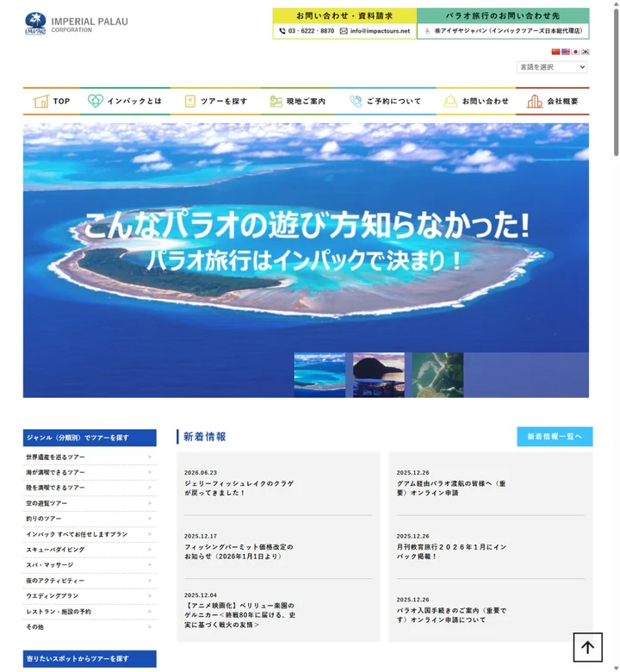Open the 現地ご案内 menu item

[x=297, y=101]
